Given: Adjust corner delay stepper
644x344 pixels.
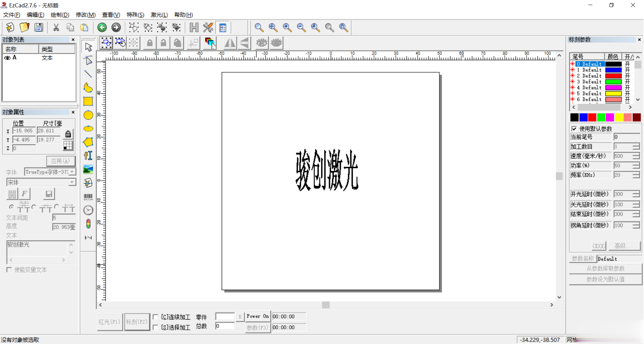Looking at the screenshot, I should coord(636,225).
